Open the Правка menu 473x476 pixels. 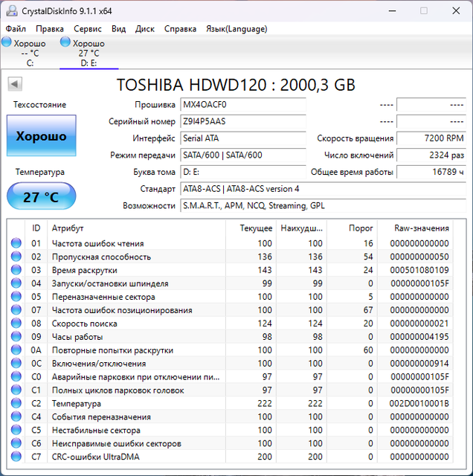point(50,29)
